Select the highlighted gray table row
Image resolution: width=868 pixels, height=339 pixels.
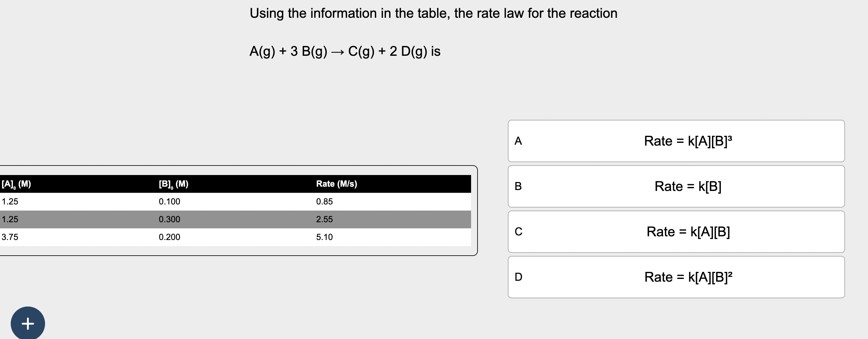coord(236,219)
